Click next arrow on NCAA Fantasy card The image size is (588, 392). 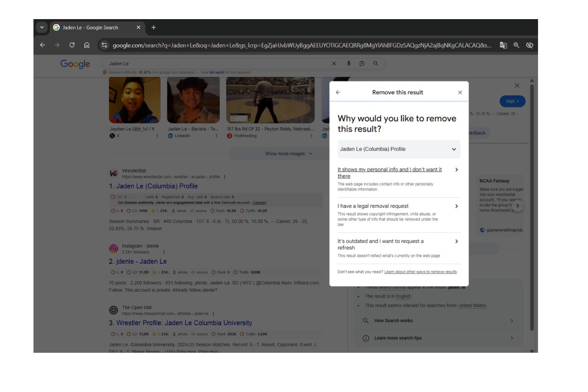pyautogui.click(x=518, y=206)
